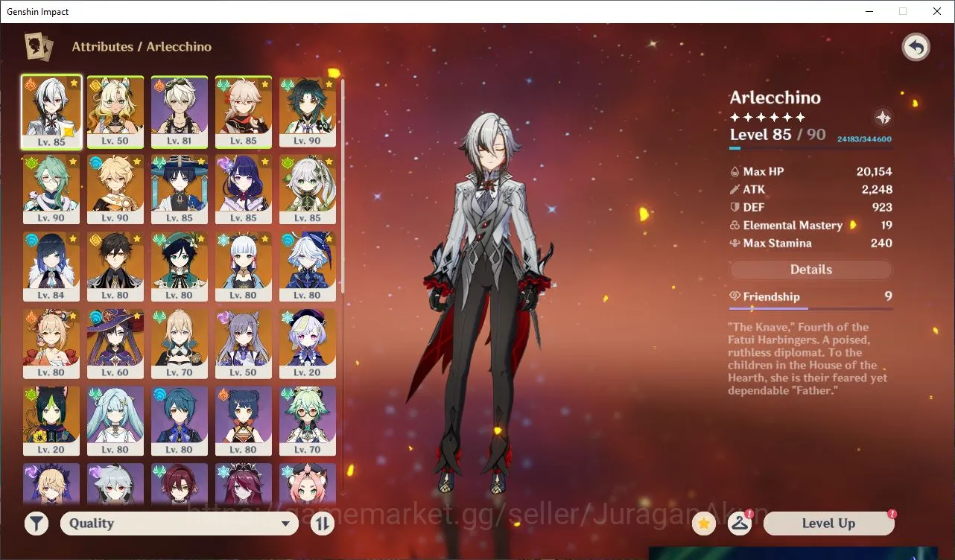Click the EXP progress bar under Level 85
The height and width of the screenshot is (560, 955).
[x=810, y=148]
